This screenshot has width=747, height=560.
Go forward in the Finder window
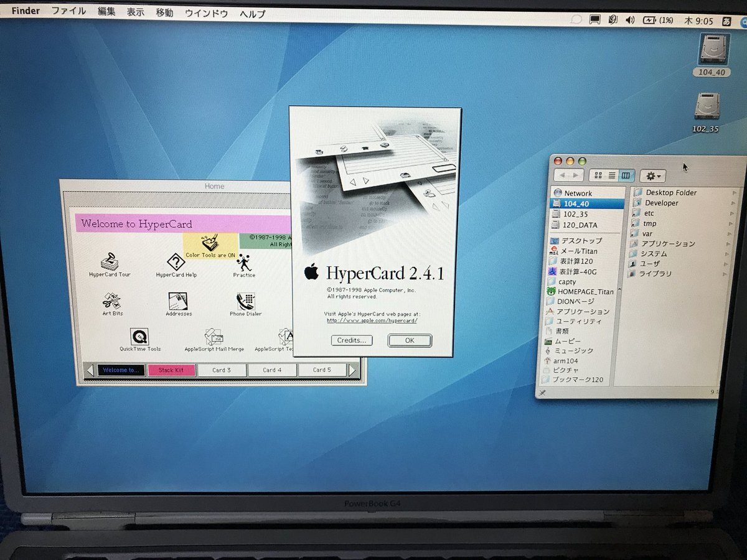(x=576, y=175)
